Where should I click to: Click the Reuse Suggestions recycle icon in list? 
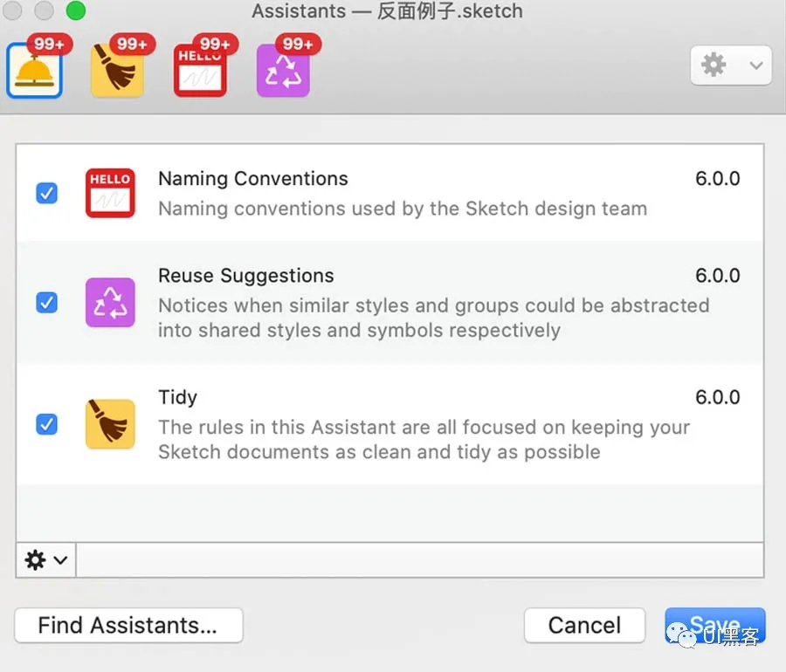pyautogui.click(x=110, y=302)
